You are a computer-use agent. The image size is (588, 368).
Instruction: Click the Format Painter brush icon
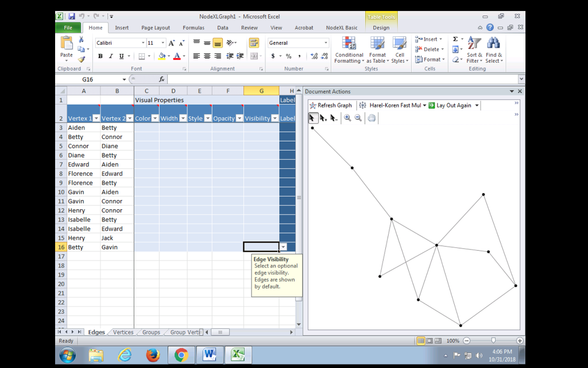tap(81, 59)
